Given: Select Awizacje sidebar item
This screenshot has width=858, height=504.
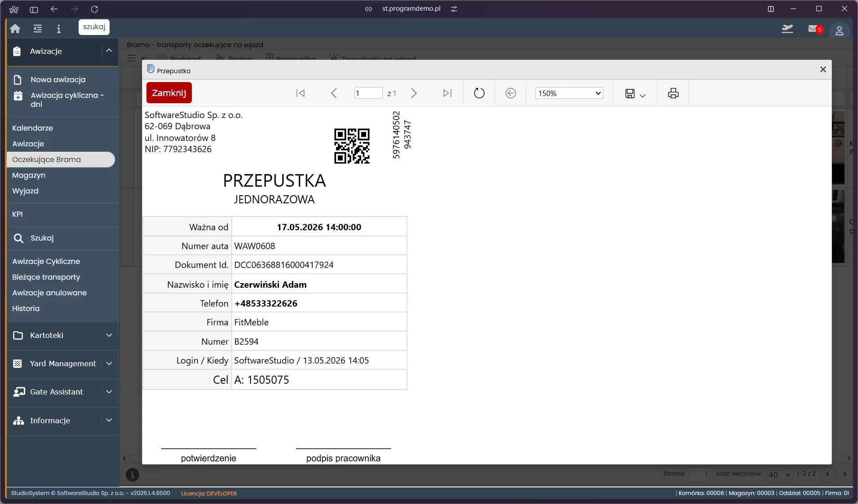Looking at the screenshot, I should (28, 144).
